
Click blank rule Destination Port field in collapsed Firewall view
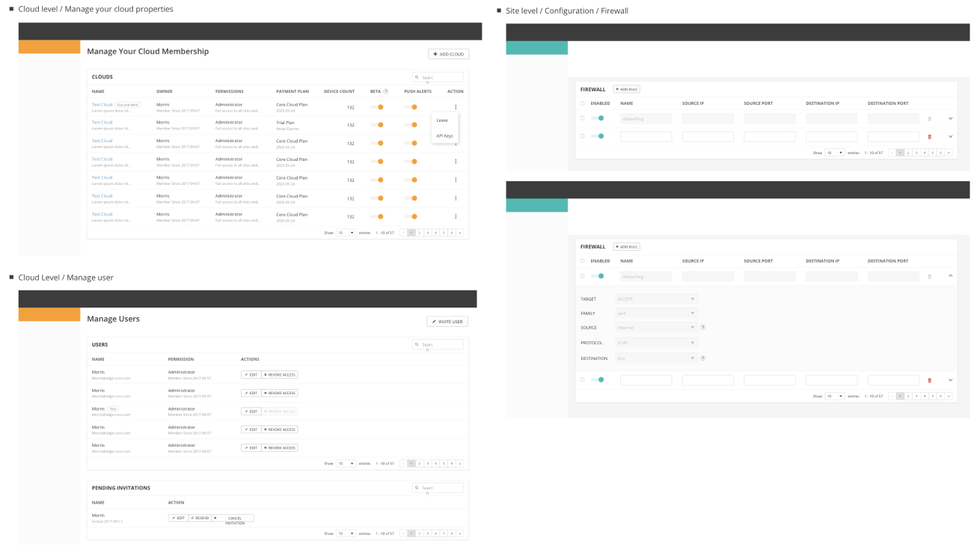(893, 136)
